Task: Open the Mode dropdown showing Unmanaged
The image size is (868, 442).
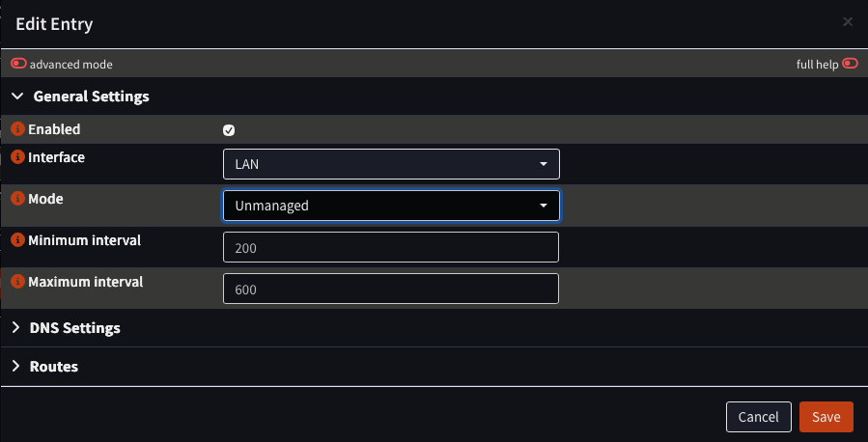Action: pyautogui.click(x=391, y=206)
